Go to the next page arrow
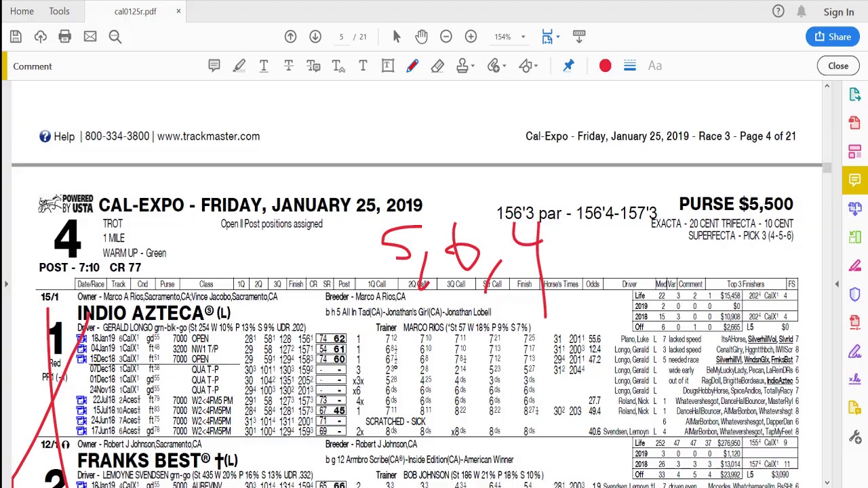This screenshot has height=488, width=868. tap(315, 37)
